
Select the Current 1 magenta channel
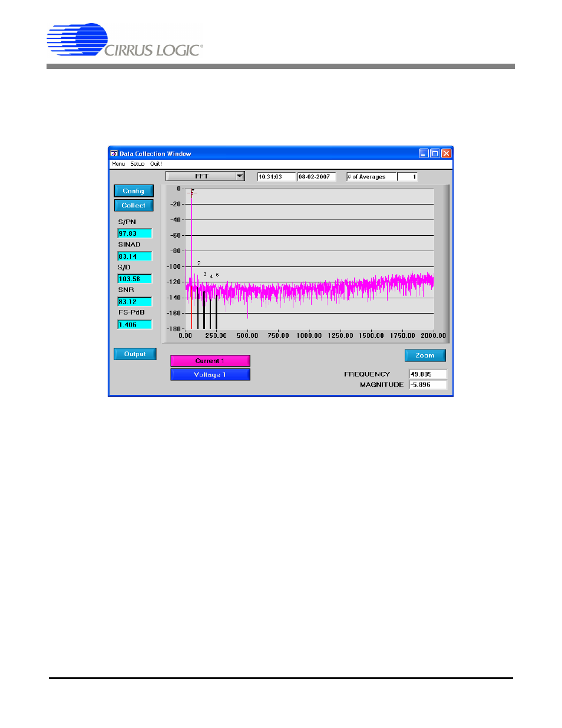pos(210,361)
